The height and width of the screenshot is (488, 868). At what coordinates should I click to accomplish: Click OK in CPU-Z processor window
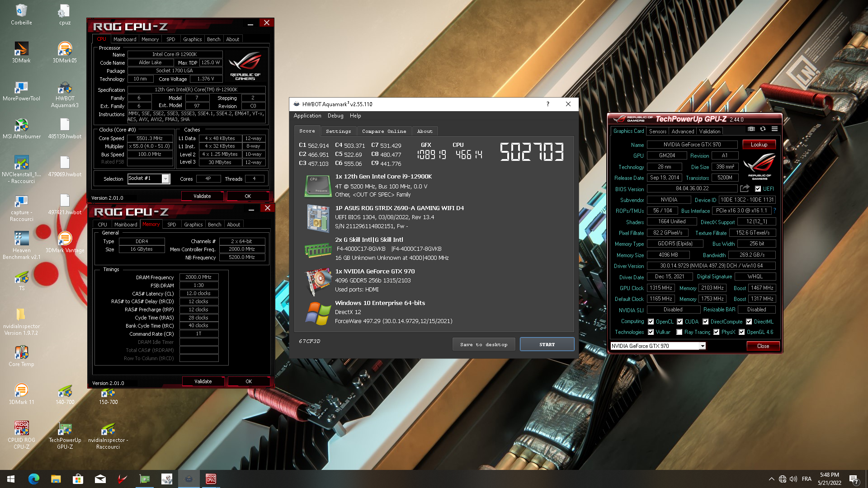tap(248, 196)
